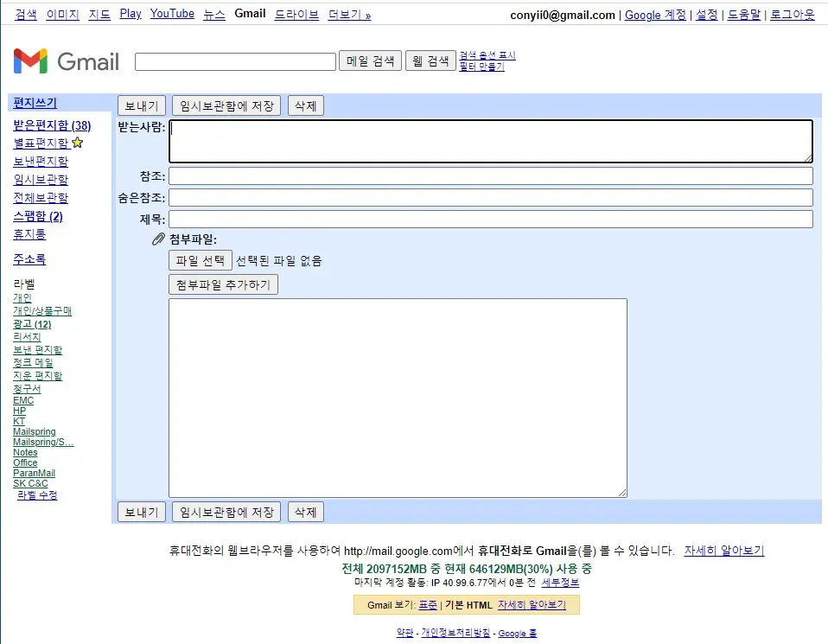
Task: Focus the 제목 subject field
Action: coord(491,220)
